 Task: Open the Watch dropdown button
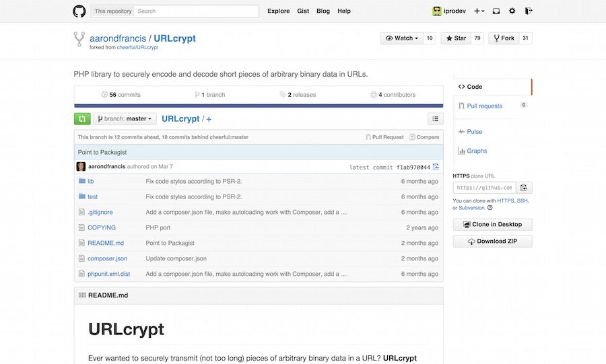(x=401, y=38)
